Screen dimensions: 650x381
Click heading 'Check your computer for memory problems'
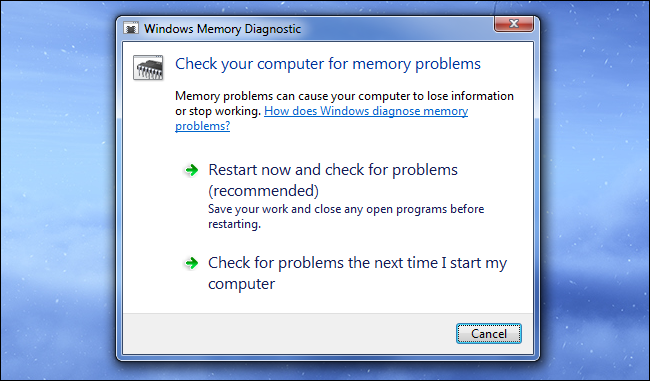(x=327, y=64)
